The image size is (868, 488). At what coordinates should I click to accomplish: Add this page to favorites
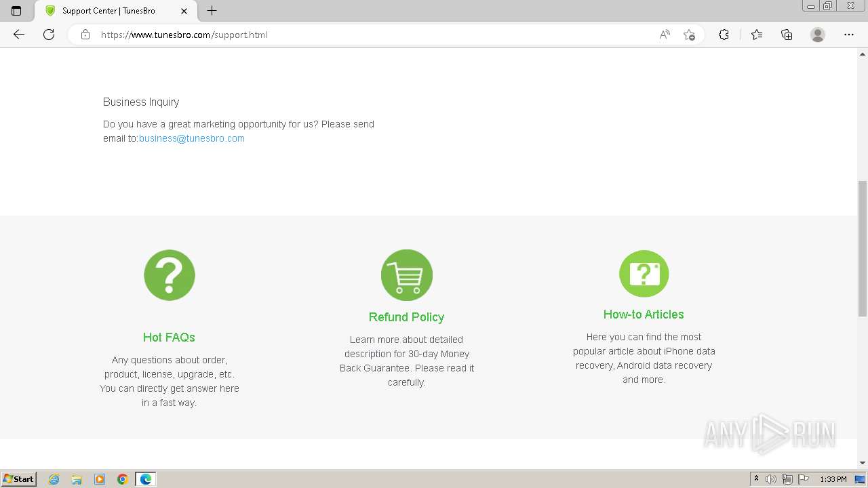[689, 35]
